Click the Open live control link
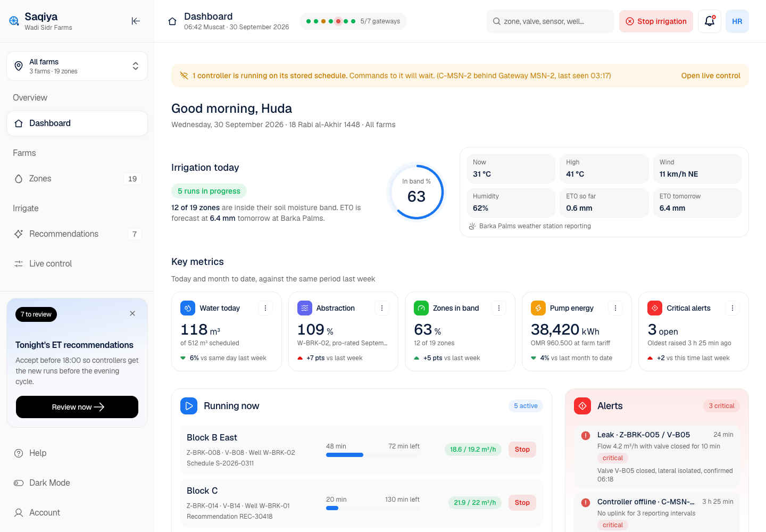Screen dimensions: 766x532 tap(711, 76)
